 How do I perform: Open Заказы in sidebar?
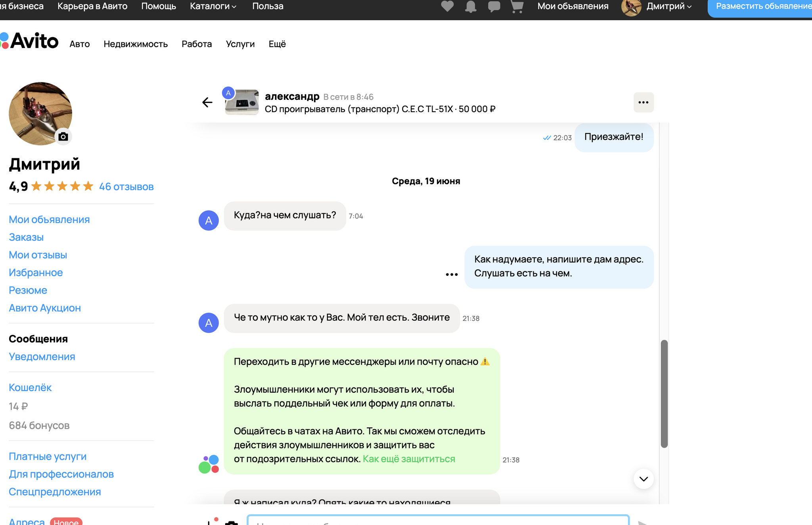tap(26, 237)
